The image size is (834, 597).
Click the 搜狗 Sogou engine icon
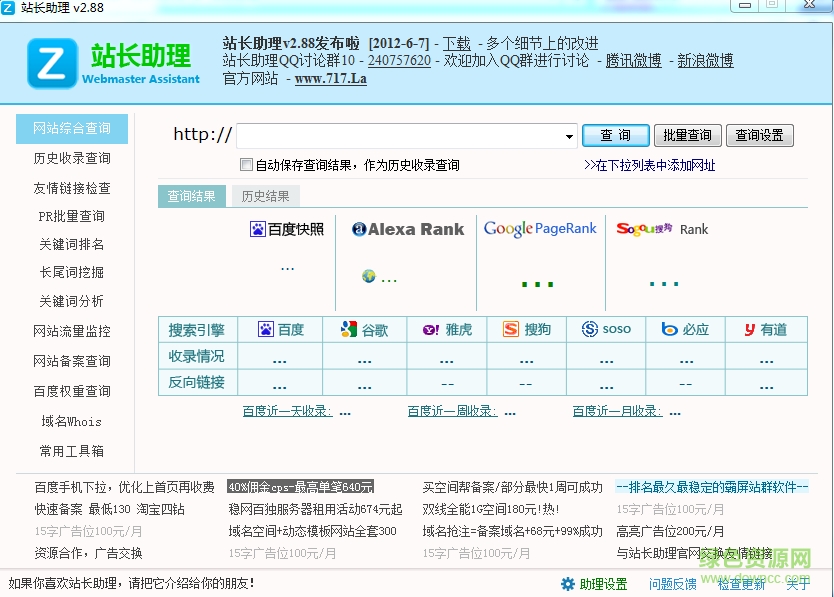click(510, 329)
